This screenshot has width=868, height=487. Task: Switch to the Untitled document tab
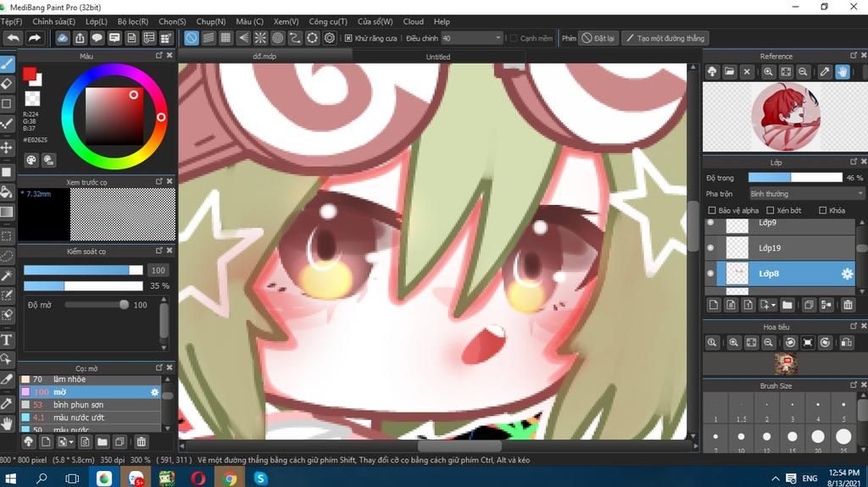point(438,57)
